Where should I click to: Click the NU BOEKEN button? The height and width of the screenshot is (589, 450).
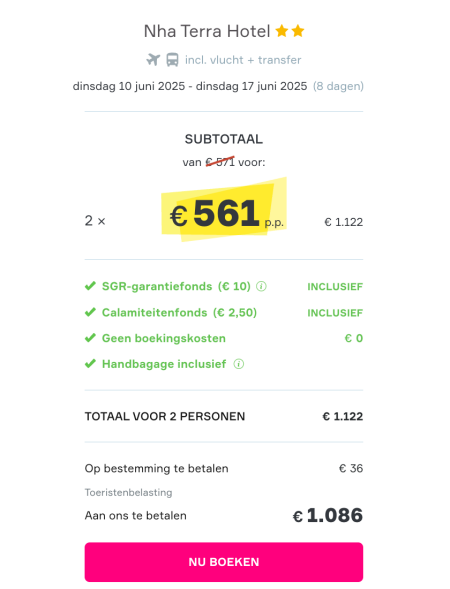pyautogui.click(x=224, y=562)
